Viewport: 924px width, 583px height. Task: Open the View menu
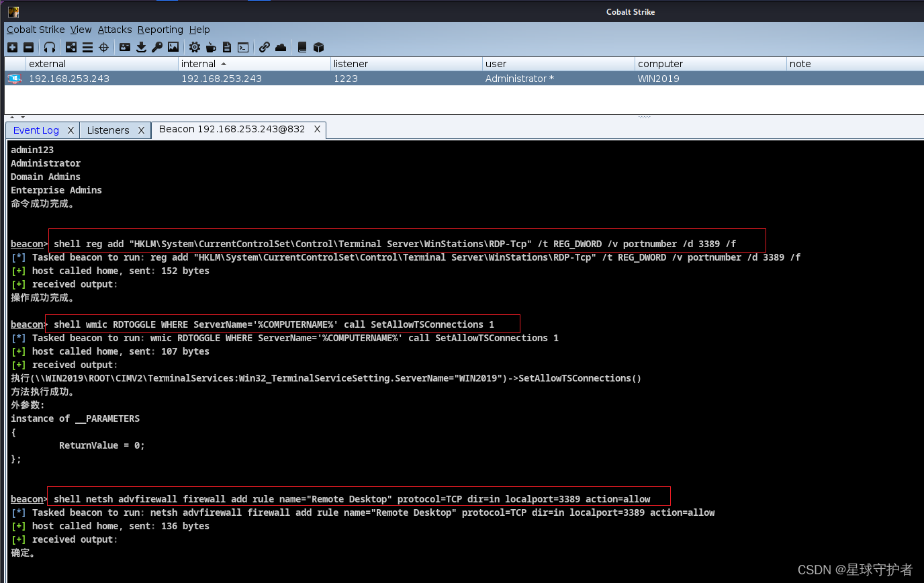tap(81, 30)
